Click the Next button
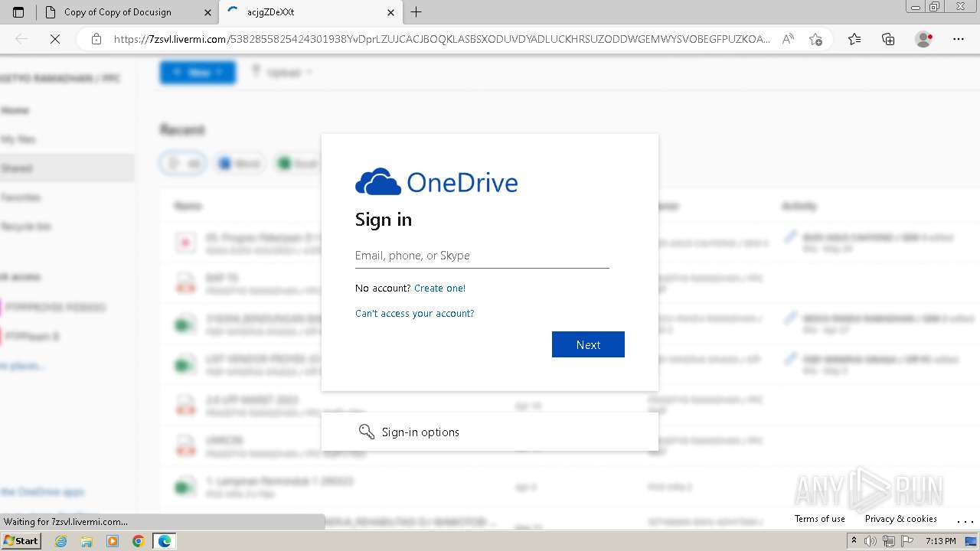980x551 pixels. pyautogui.click(x=588, y=344)
